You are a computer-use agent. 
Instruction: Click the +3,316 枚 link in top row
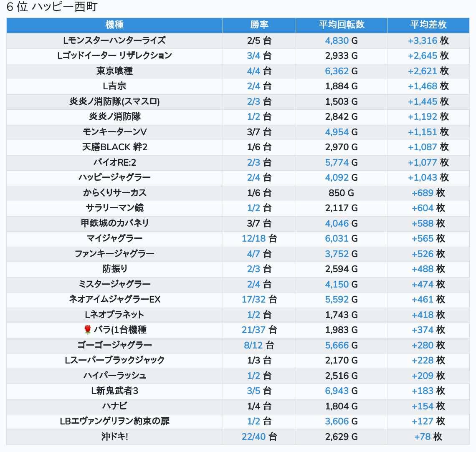point(423,41)
